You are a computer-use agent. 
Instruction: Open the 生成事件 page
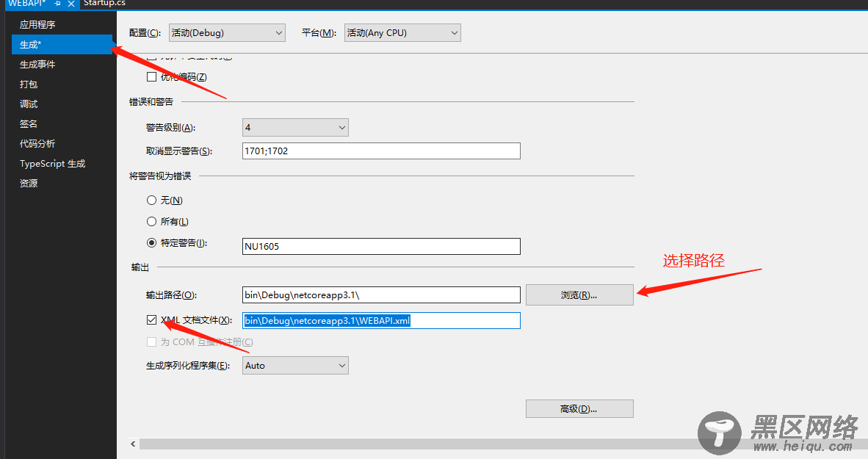[x=37, y=64]
